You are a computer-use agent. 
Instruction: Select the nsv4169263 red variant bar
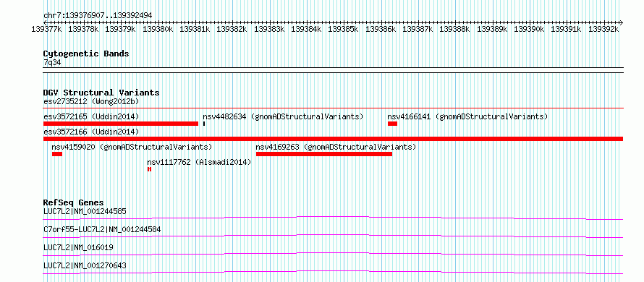tap(324, 154)
